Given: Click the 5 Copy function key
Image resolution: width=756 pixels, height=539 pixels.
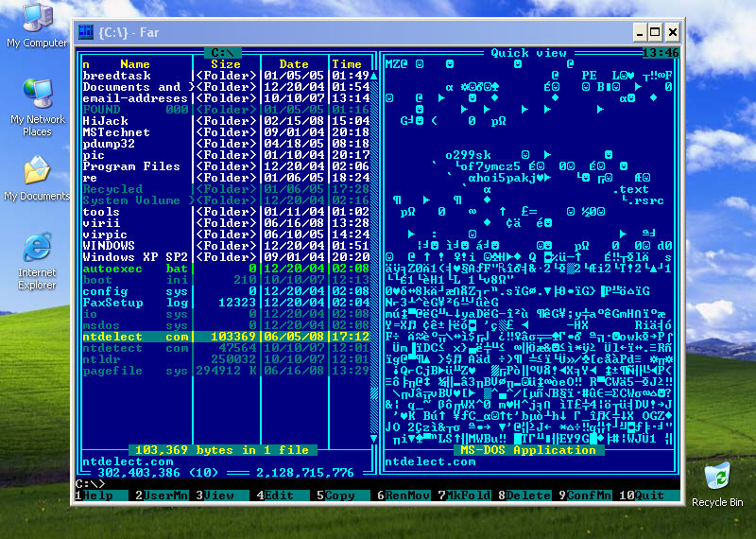Looking at the screenshot, I should (x=343, y=496).
